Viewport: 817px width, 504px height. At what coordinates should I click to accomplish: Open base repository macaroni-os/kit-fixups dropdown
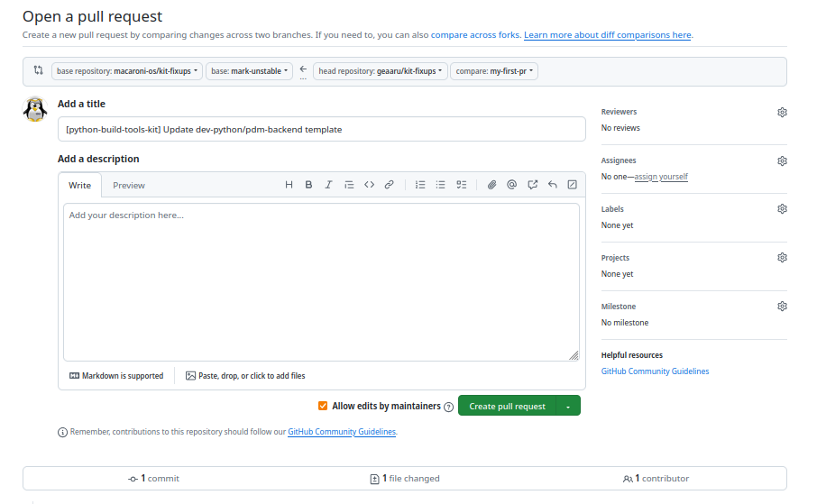click(x=126, y=71)
